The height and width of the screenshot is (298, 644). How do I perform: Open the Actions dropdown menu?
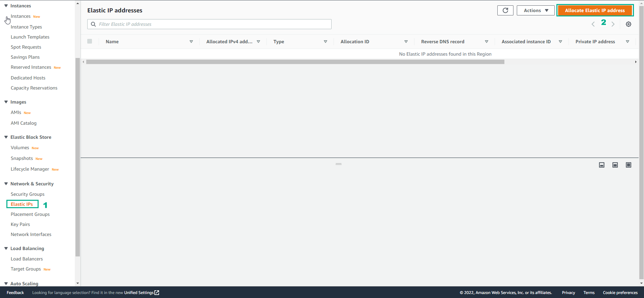coord(536,10)
